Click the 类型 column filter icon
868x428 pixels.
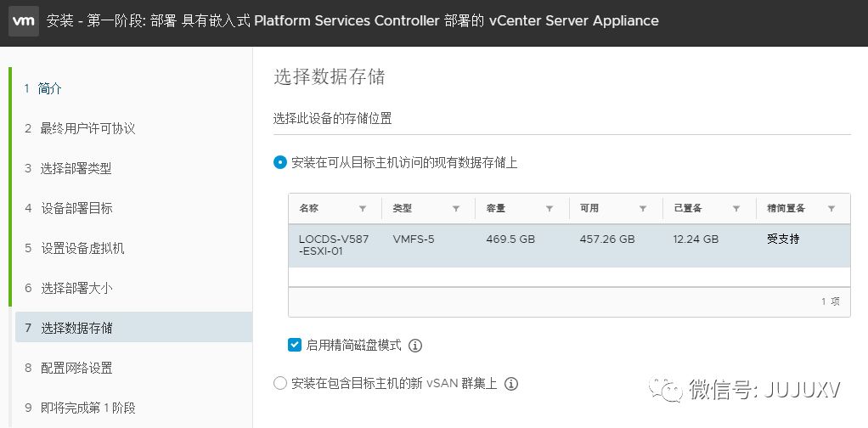click(456, 209)
